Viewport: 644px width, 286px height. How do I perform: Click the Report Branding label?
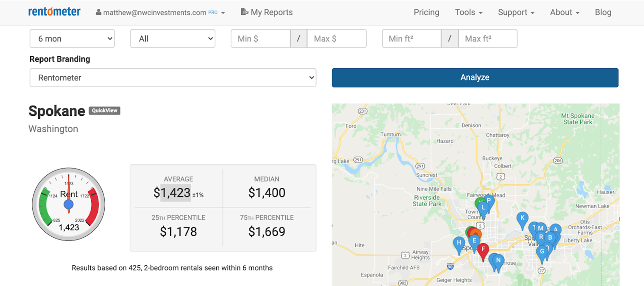pyautogui.click(x=60, y=59)
